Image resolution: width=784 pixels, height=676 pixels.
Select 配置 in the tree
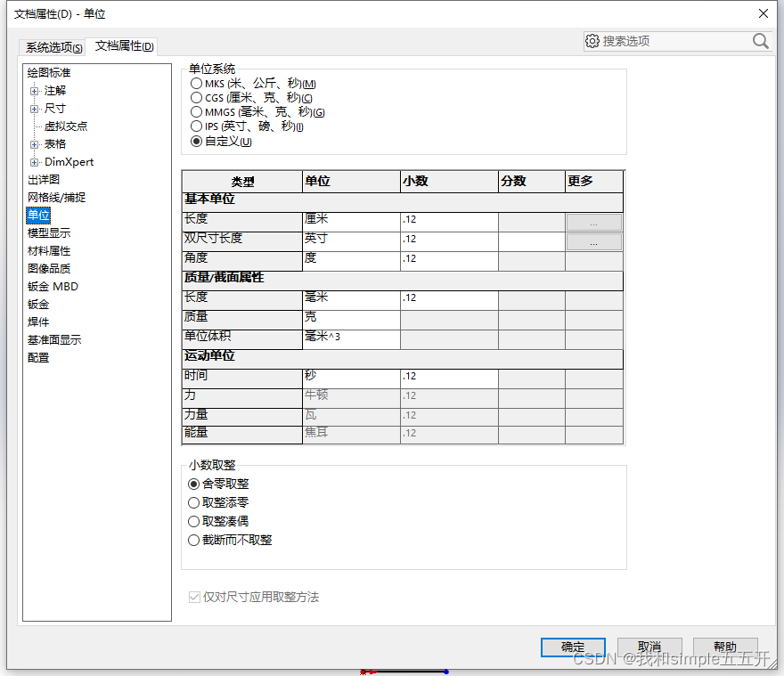pyautogui.click(x=38, y=358)
